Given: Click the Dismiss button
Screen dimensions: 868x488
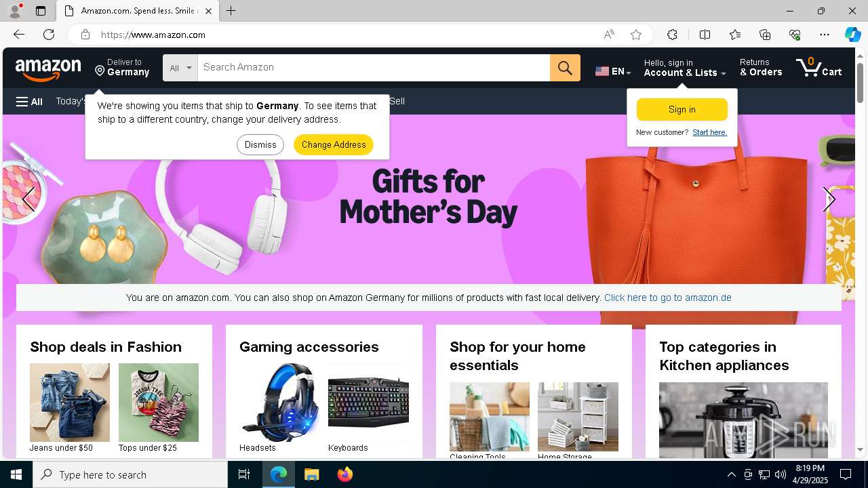Looking at the screenshot, I should 260,144.
